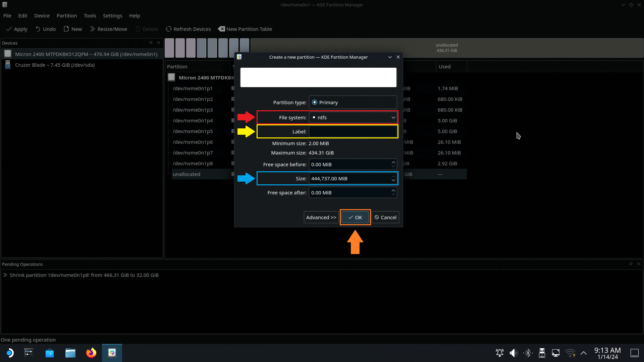The height and width of the screenshot is (362, 644).
Task: Click the Apply checkmark toolbar icon
Action: pyautogui.click(x=9, y=29)
